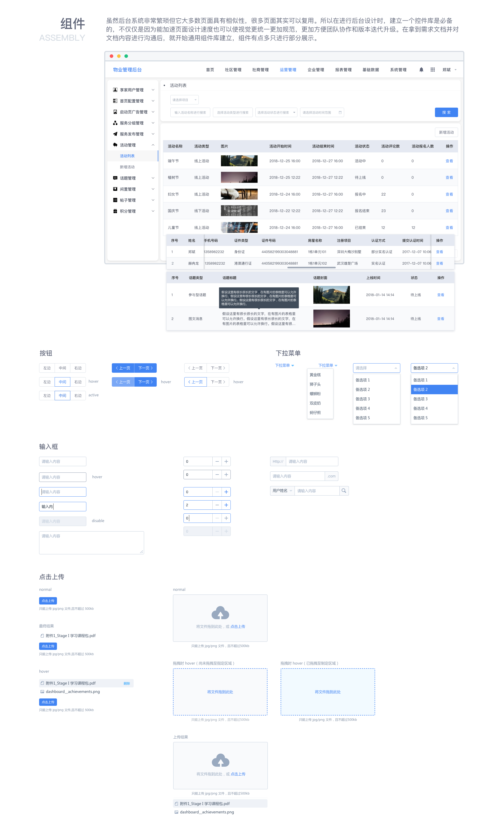The height and width of the screenshot is (831, 504).
Task: Click the 话题管理 sidebar icon
Action: (x=115, y=178)
